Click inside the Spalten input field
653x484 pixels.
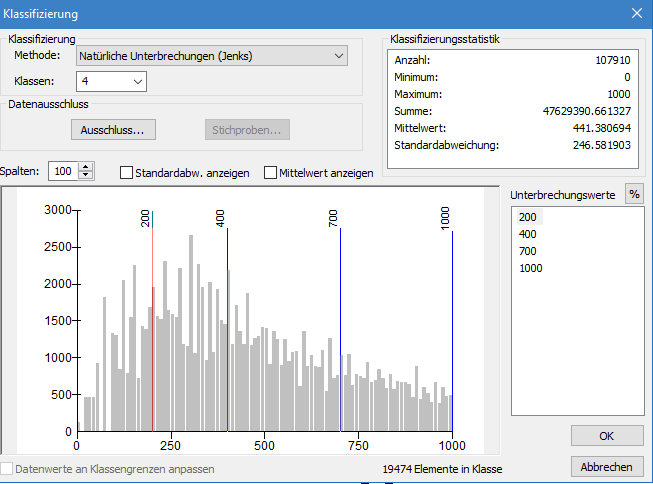(62, 172)
